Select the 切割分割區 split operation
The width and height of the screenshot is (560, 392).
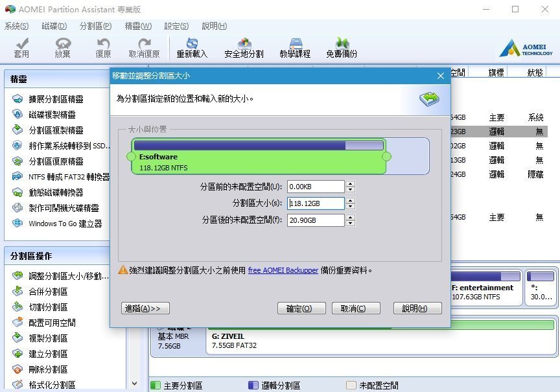pos(48,307)
